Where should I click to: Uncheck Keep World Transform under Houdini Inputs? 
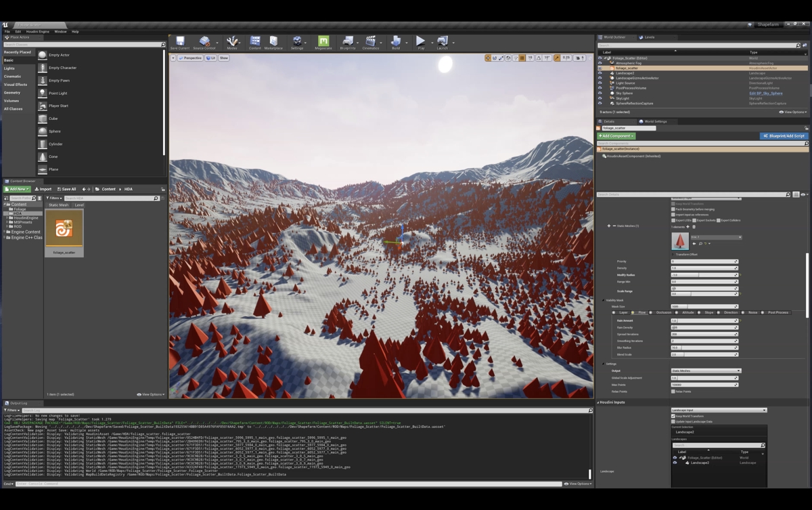click(673, 416)
